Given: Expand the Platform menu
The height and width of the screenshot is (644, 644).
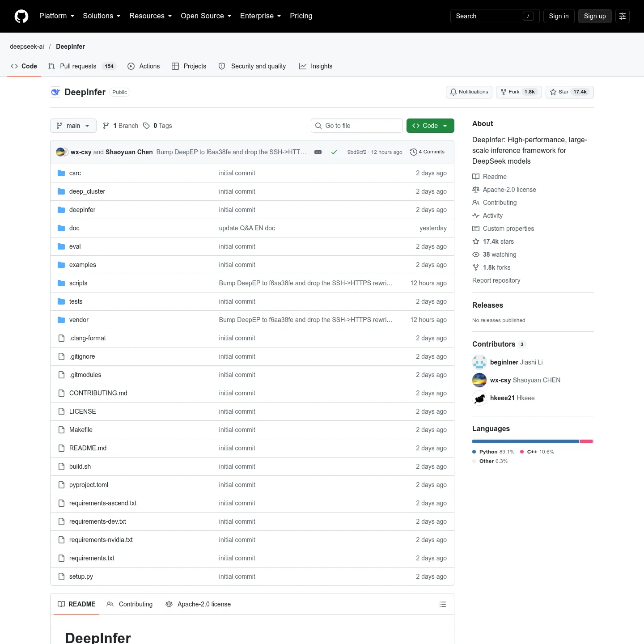Looking at the screenshot, I should (x=57, y=16).
